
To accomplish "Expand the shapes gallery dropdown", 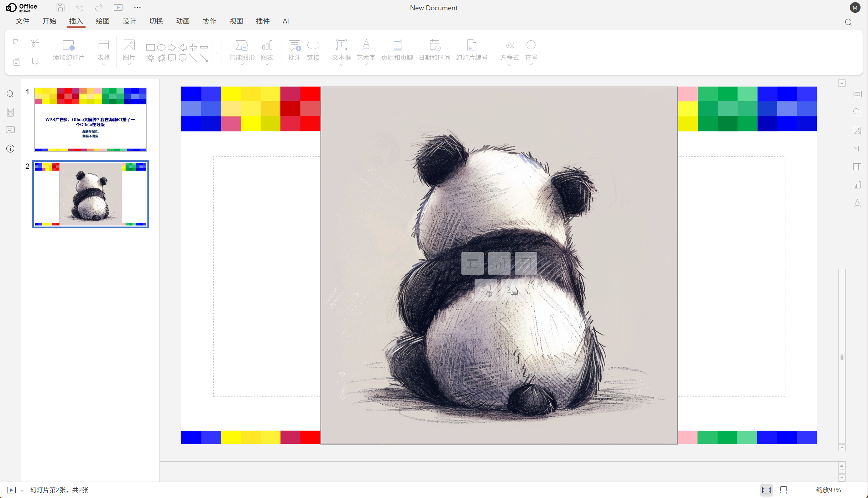I will click(217, 52).
